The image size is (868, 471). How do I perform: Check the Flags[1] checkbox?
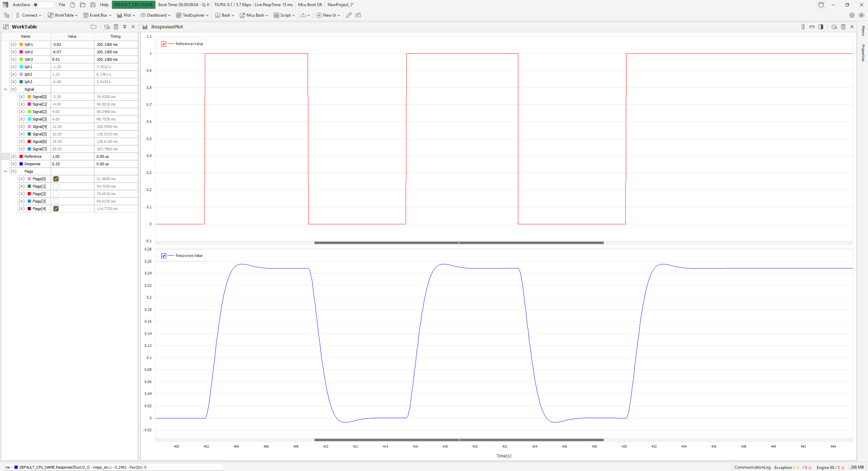click(x=56, y=186)
